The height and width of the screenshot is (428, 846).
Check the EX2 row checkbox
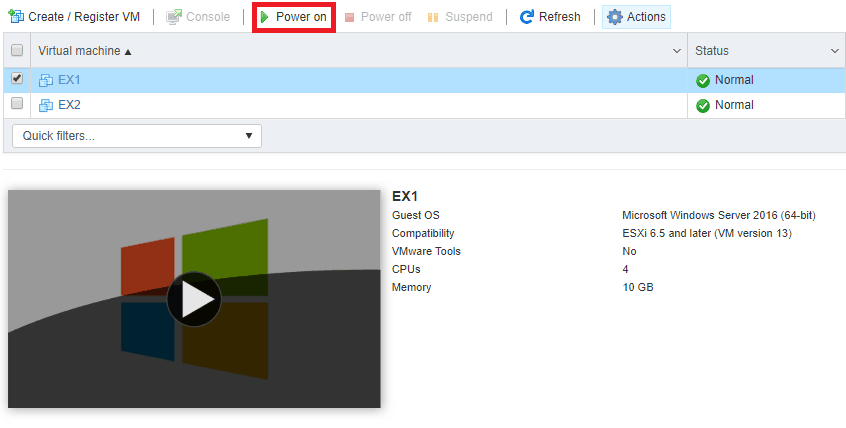pos(17,103)
